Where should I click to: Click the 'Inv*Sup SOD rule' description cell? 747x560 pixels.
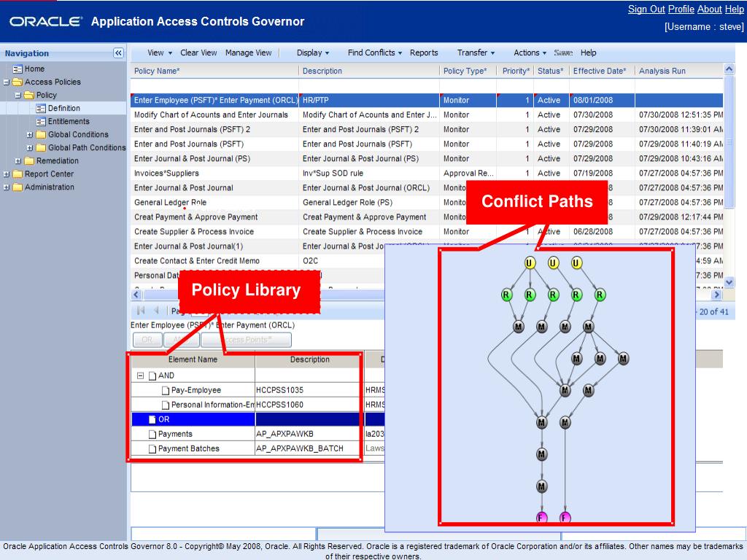[x=369, y=174]
